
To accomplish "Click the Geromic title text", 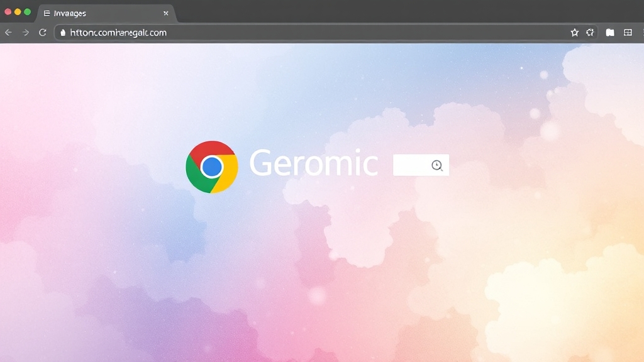I will point(314,164).
